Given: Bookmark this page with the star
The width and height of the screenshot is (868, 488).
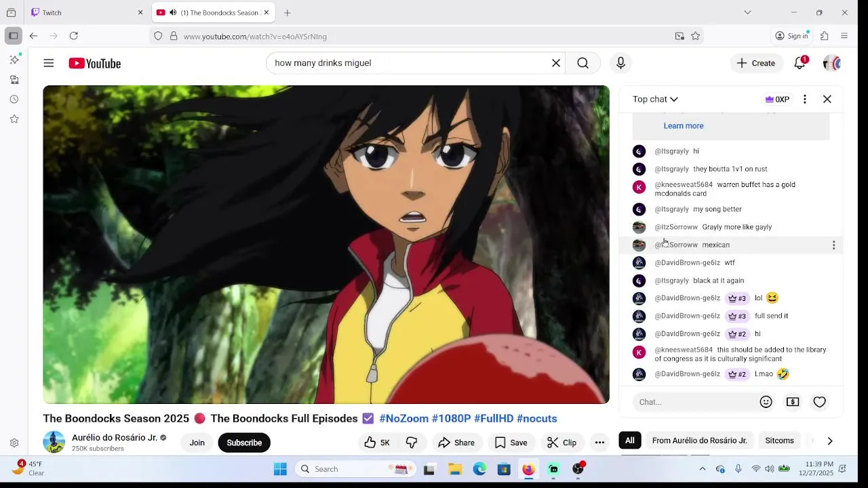Looking at the screenshot, I should point(695,36).
